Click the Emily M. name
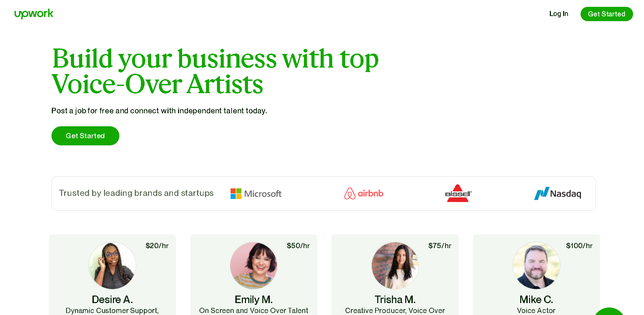The height and width of the screenshot is (315, 644). point(254,299)
